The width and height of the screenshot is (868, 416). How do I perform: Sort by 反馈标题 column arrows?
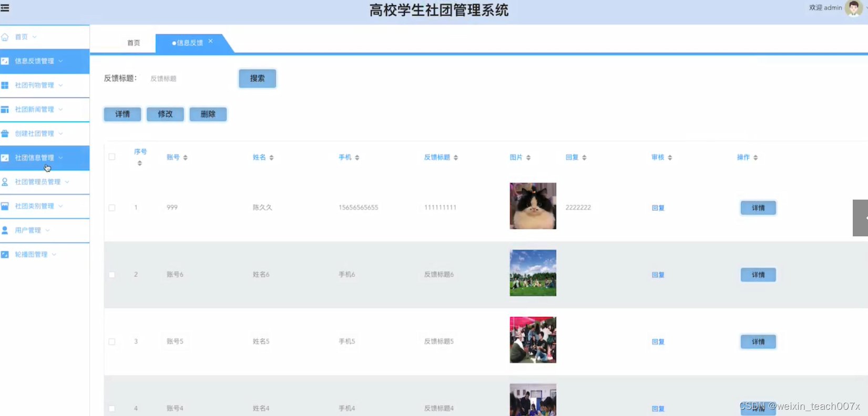(x=456, y=158)
